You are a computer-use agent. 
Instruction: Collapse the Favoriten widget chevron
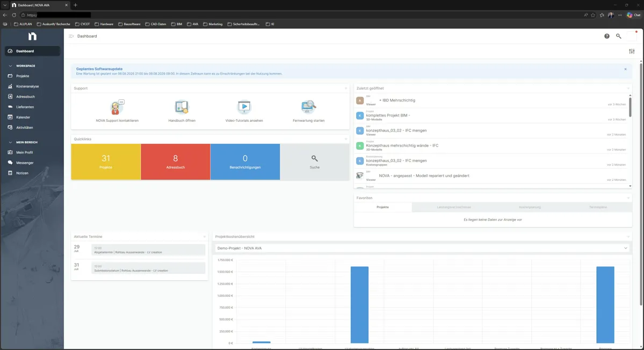click(x=628, y=198)
